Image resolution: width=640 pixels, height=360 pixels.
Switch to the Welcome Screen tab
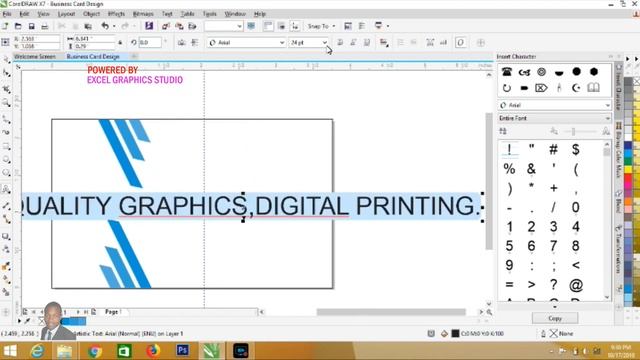[35, 57]
